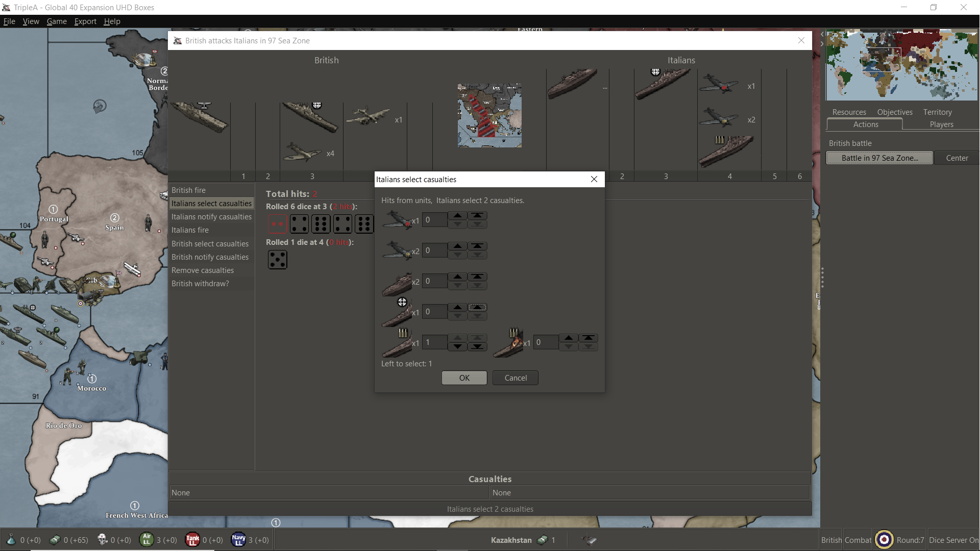Click the blue Navy LL resource icon
The width and height of the screenshot is (980, 551).
(x=238, y=539)
